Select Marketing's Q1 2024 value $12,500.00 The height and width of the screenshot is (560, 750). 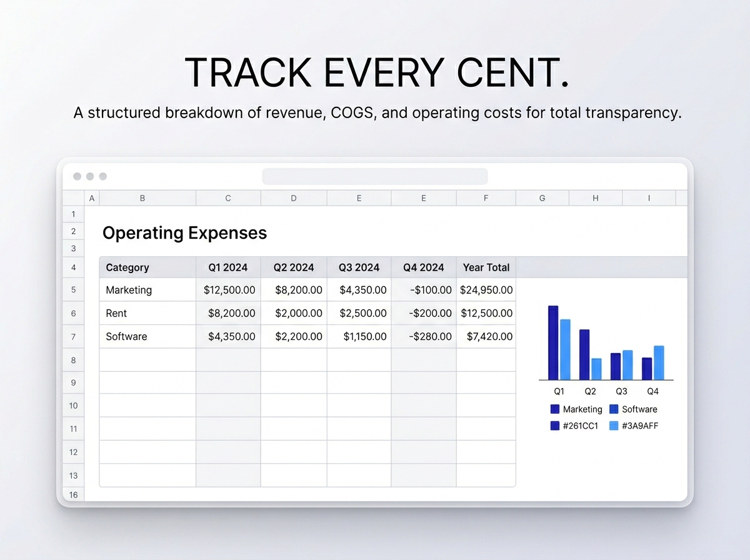pyautogui.click(x=229, y=290)
